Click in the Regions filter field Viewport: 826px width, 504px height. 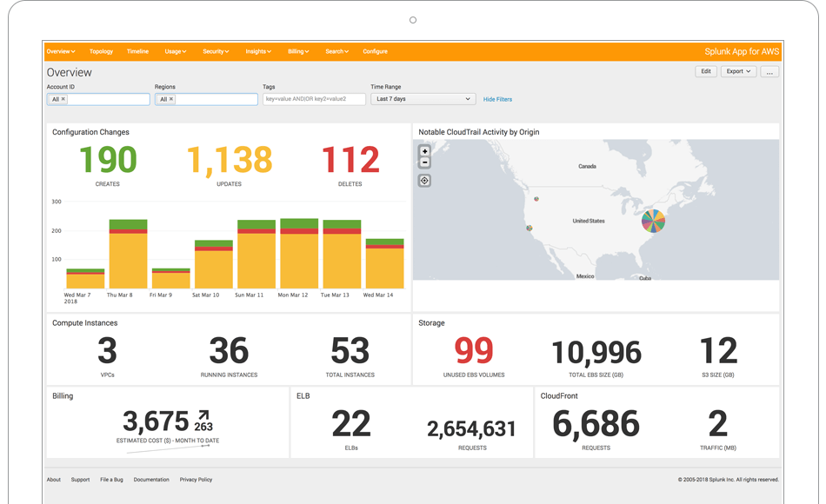pos(206,99)
